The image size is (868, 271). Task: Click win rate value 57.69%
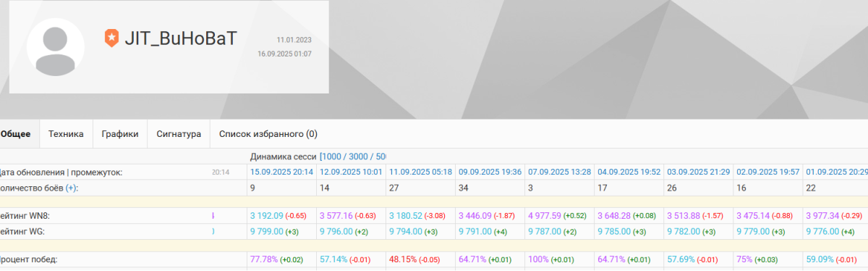[x=680, y=259]
